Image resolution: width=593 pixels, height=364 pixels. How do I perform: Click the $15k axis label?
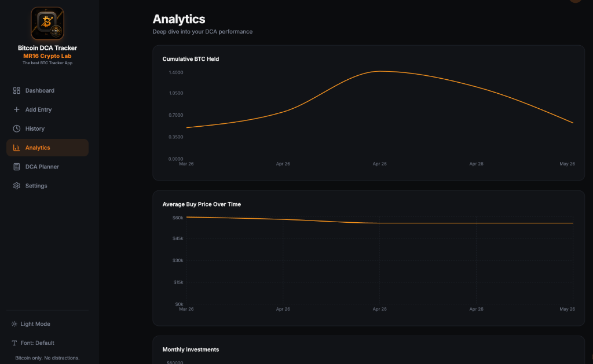tap(178, 282)
